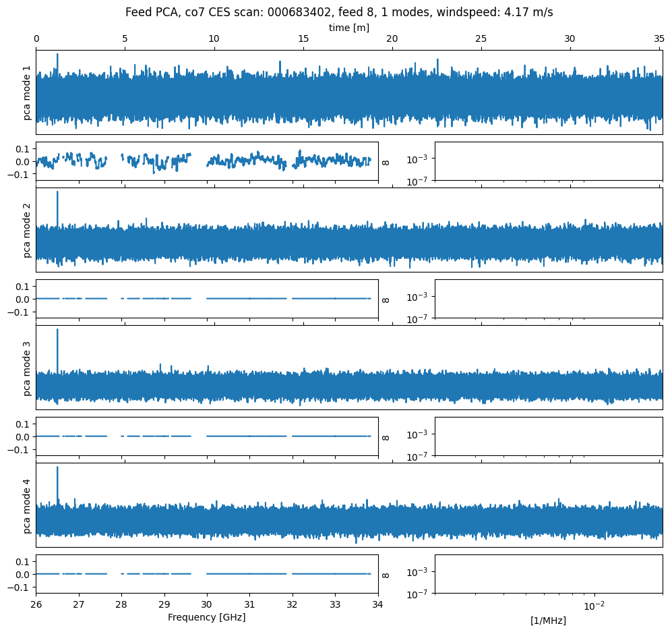Click the "pca mode 3" y-axis label

click(x=27, y=368)
